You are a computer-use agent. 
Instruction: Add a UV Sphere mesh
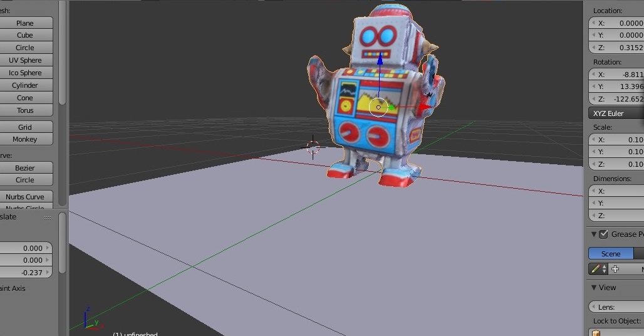pyautogui.click(x=25, y=60)
